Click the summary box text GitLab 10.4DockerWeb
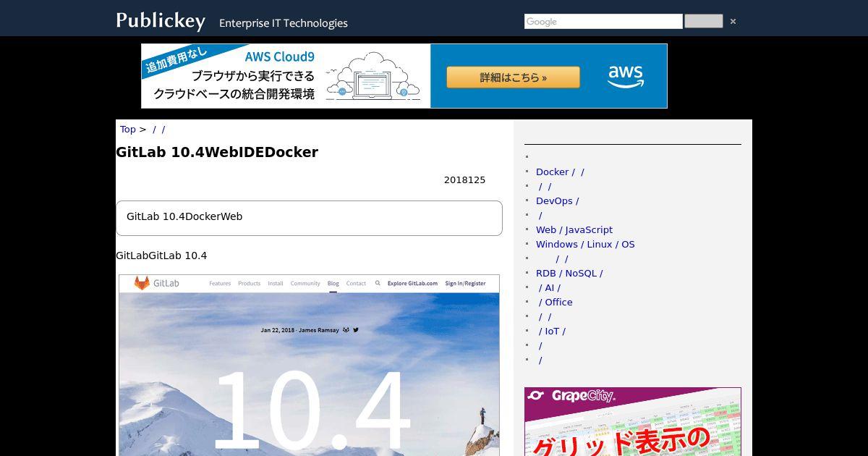The image size is (868, 456). 184,216
